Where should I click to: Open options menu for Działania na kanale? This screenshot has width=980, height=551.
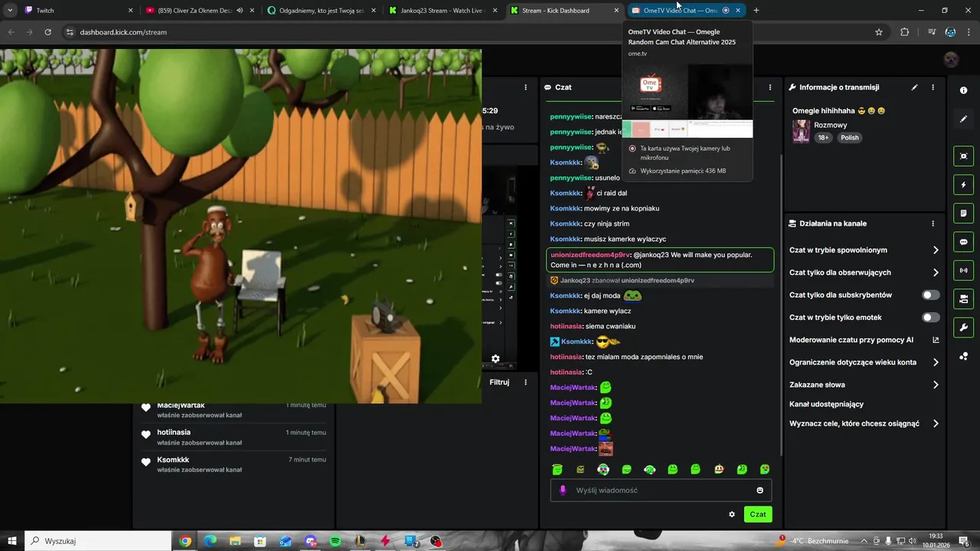pos(933,223)
